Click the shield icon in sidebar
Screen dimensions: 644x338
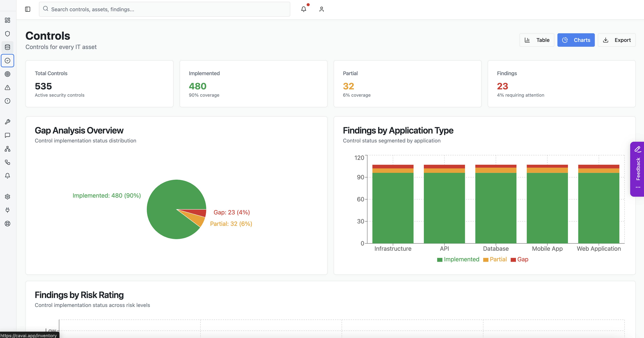(8, 34)
